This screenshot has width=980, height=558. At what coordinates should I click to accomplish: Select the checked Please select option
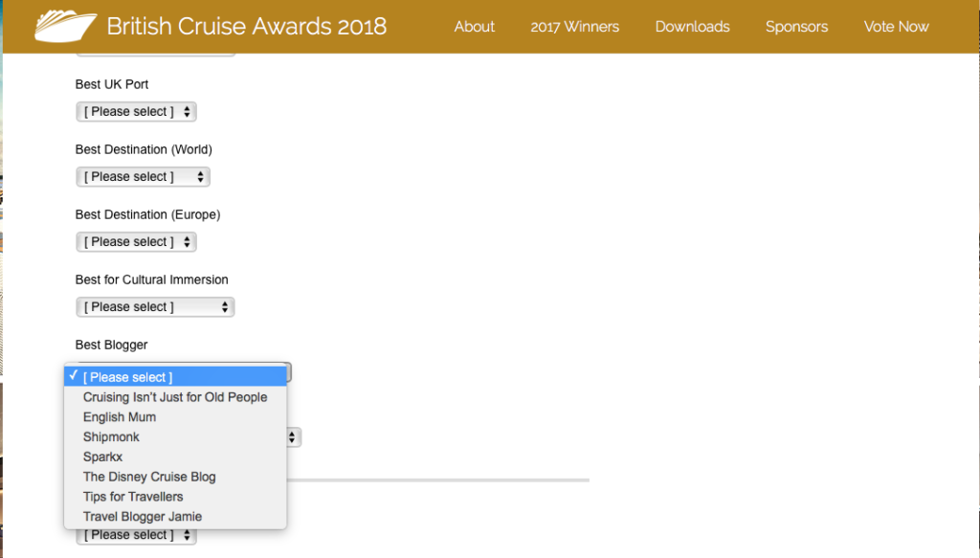(x=175, y=377)
